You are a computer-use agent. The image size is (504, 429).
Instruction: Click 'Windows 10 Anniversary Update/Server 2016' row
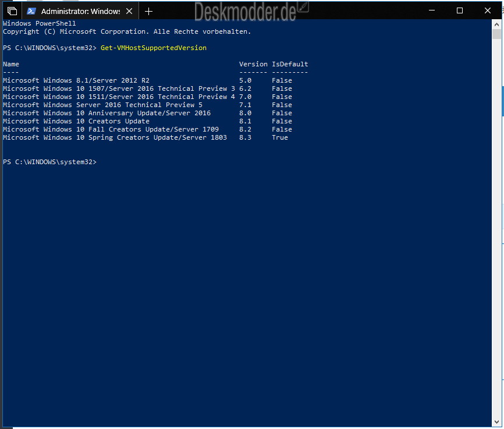pyautogui.click(x=148, y=113)
